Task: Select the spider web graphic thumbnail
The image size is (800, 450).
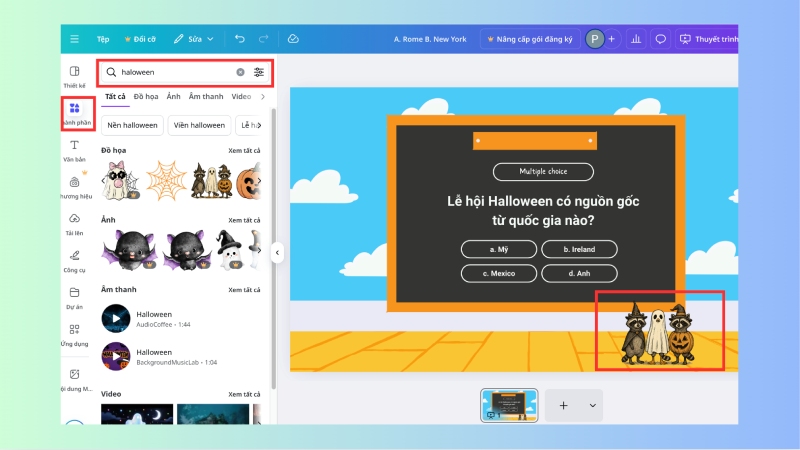Action: click(166, 181)
